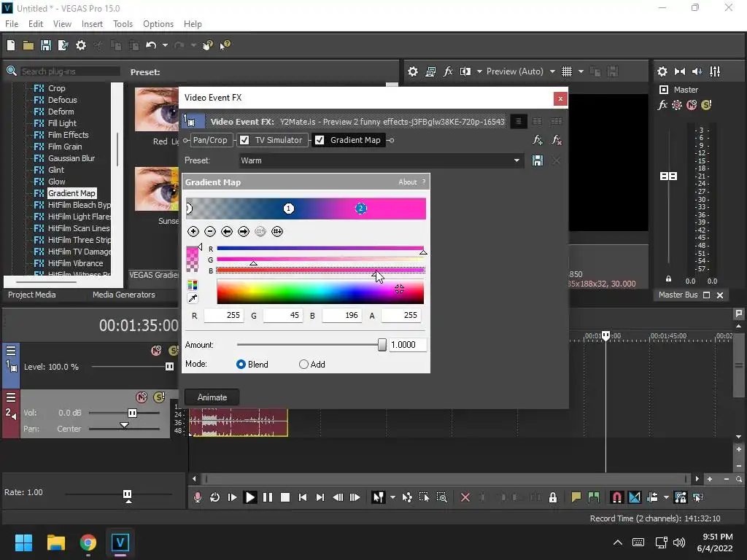Click the New project icon
Viewport: 747px width, 560px height.
11,45
